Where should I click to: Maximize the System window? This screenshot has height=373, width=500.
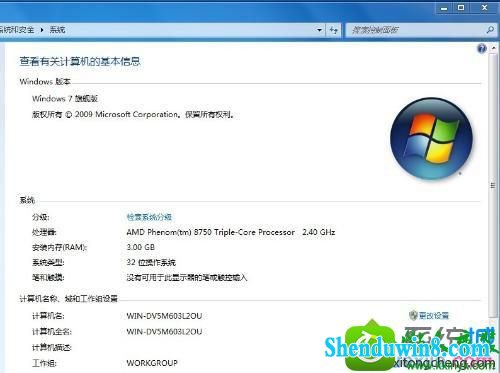[x=461, y=8]
